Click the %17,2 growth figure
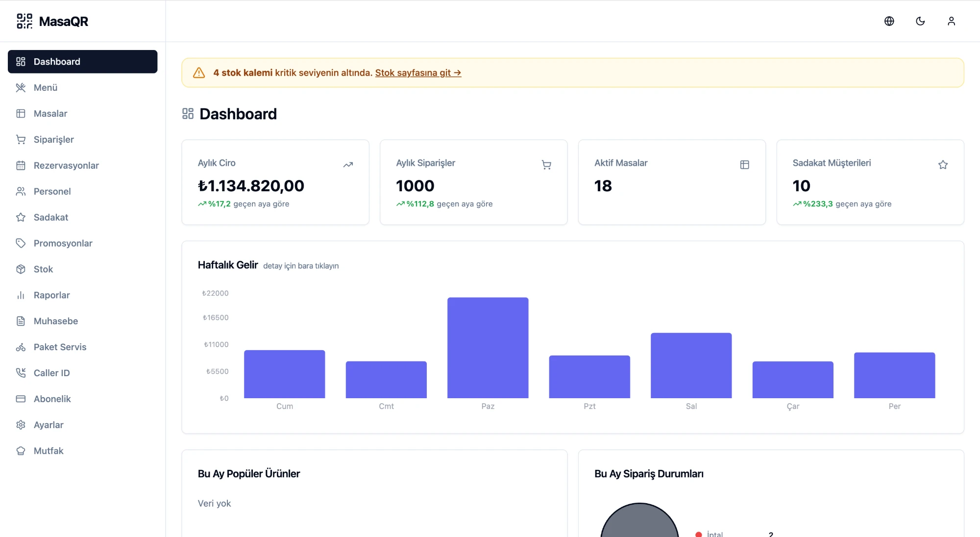The width and height of the screenshot is (980, 537). [x=219, y=204]
